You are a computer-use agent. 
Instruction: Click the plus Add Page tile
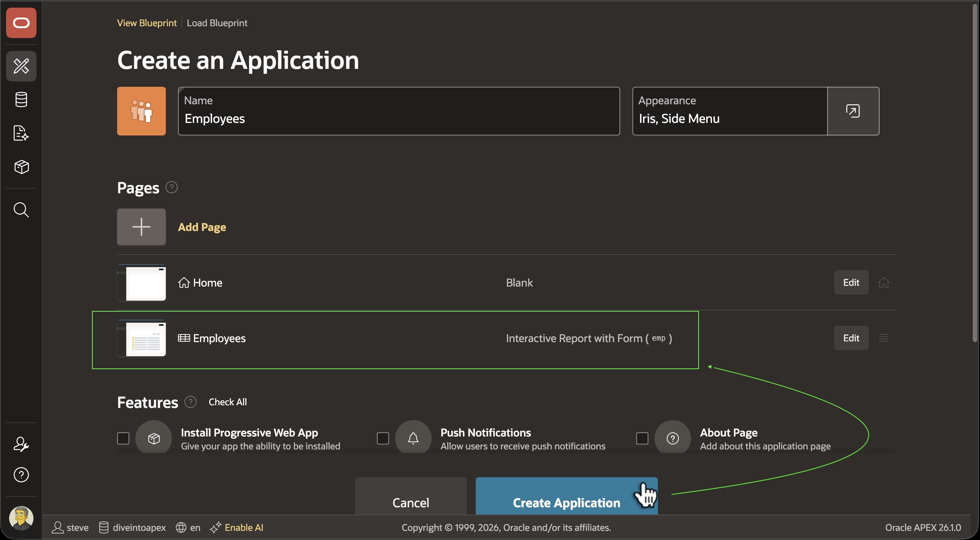[x=141, y=226]
